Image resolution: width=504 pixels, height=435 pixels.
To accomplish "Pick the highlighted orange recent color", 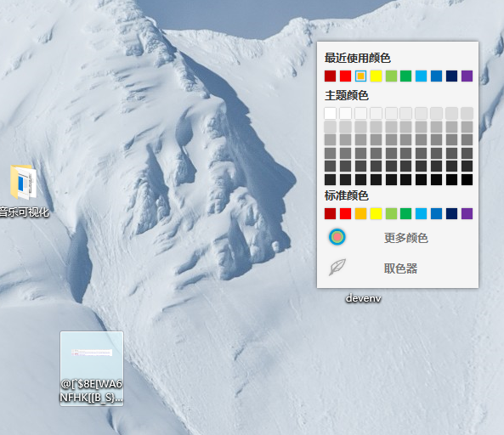I will tap(360, 76).
